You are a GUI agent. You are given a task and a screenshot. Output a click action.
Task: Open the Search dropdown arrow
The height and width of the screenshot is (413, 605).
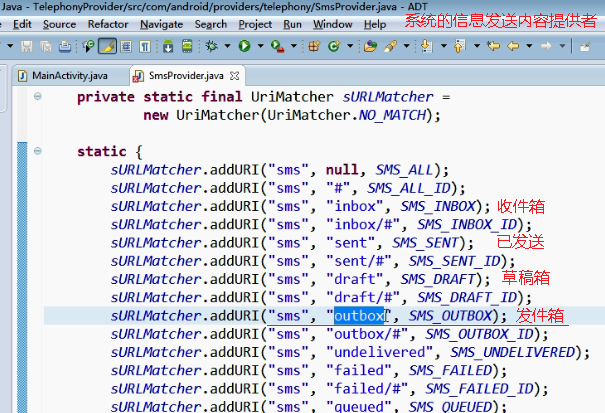pyautogui.click(x=406, y=46)
